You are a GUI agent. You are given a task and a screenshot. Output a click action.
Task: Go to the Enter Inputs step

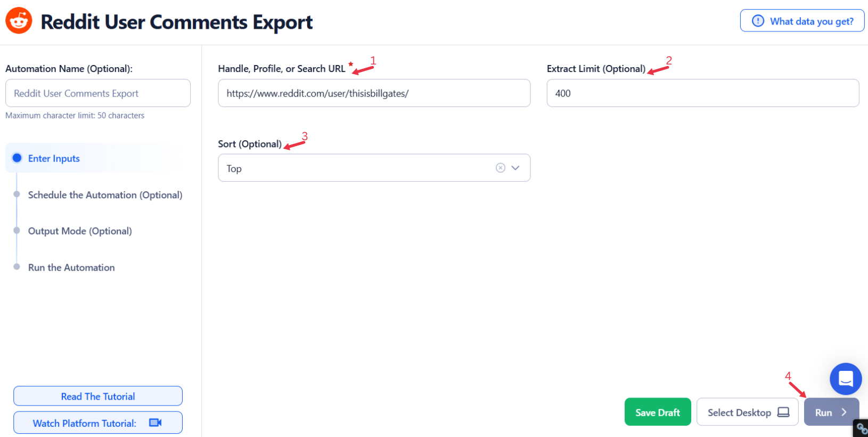click(54, 158)
